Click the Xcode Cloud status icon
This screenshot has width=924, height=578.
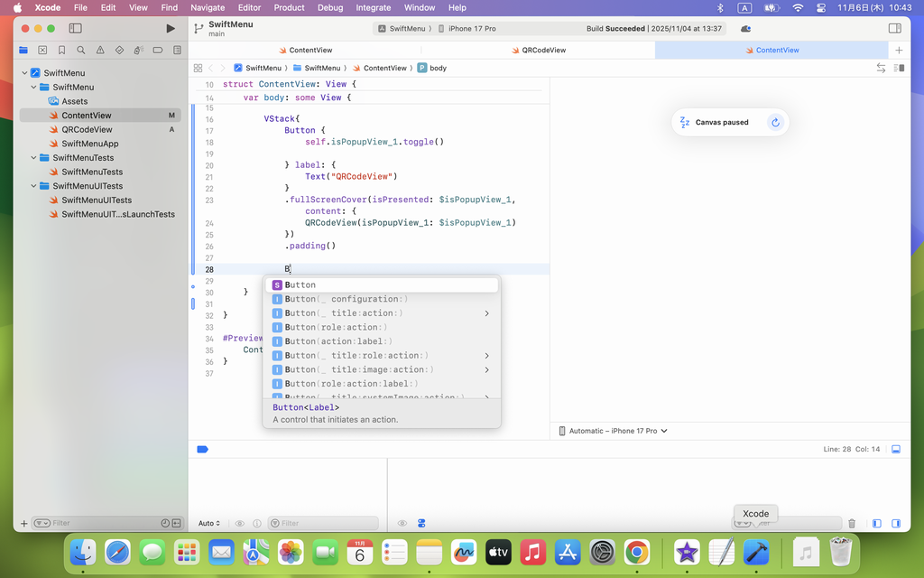[x=745, y=29]
